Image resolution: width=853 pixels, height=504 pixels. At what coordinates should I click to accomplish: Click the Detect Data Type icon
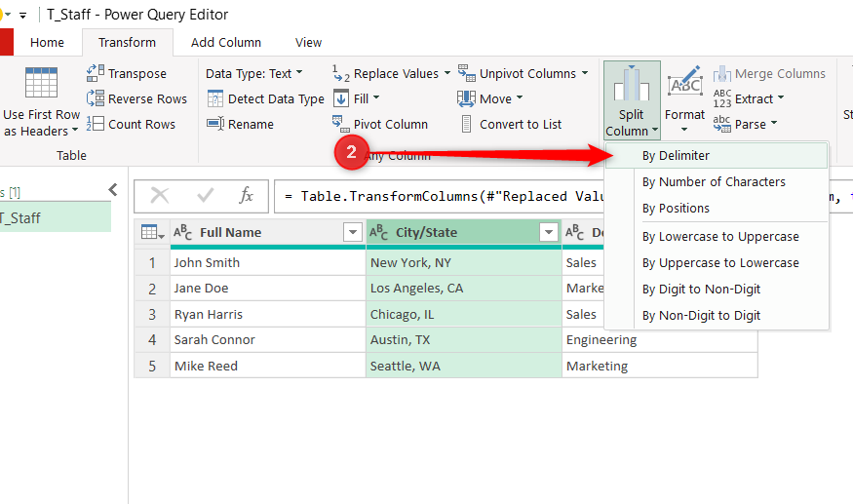click(215, 98)
